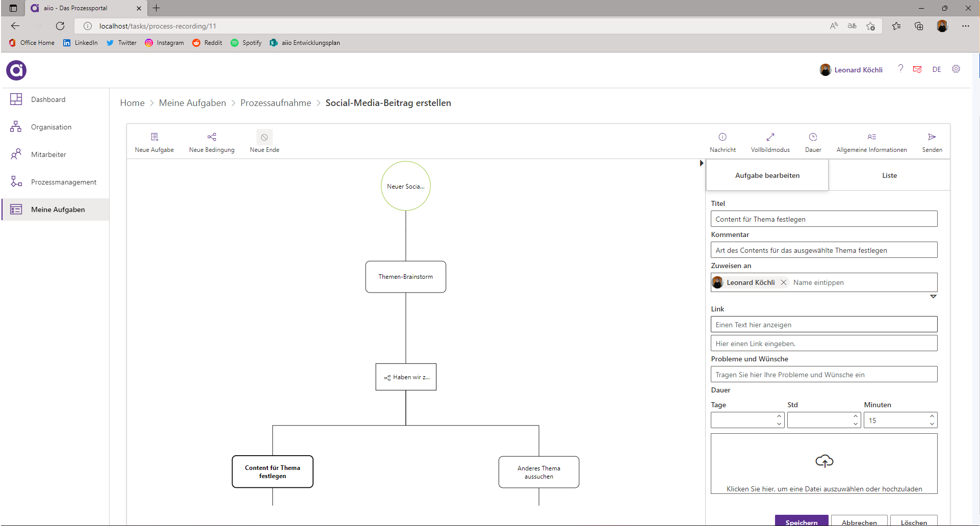Navigate to Meine Aufgaben breadcrumb link
Screen dimensions: 980x526
click(x=192, y=103)
